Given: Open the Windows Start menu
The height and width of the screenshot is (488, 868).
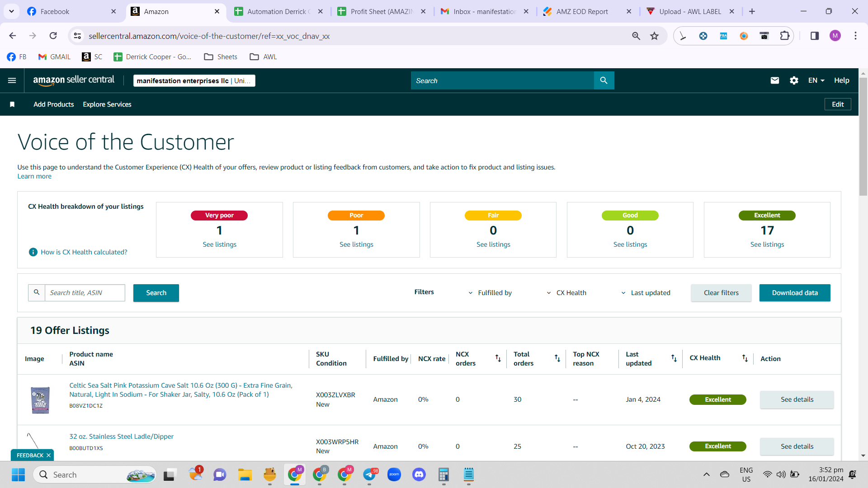Looking at the screenshot, I should click(18, 474).
